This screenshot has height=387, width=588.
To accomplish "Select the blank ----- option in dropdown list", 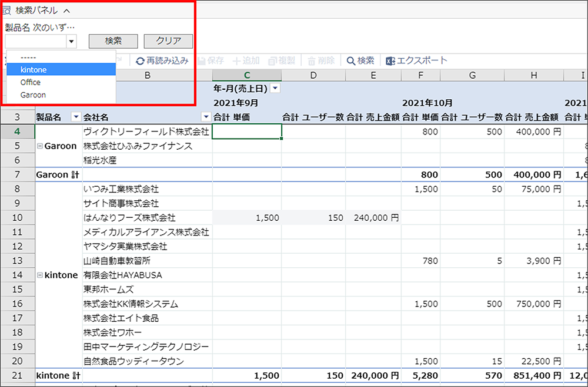I will pyautogui.click(x=61, y=58).
